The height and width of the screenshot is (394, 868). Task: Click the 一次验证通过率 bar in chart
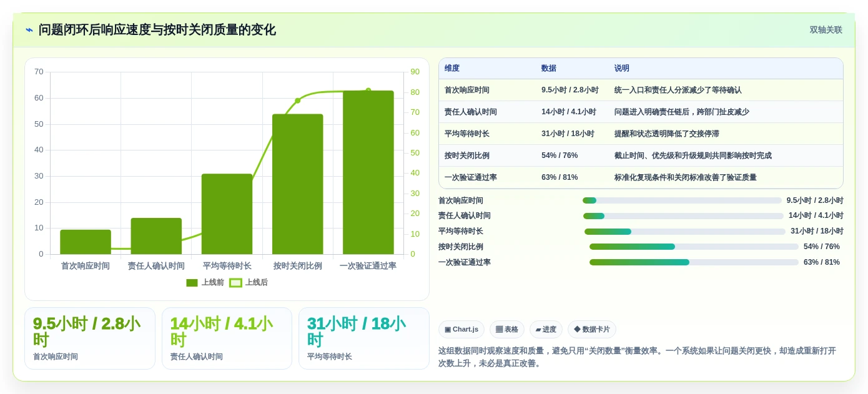[368, 172]
